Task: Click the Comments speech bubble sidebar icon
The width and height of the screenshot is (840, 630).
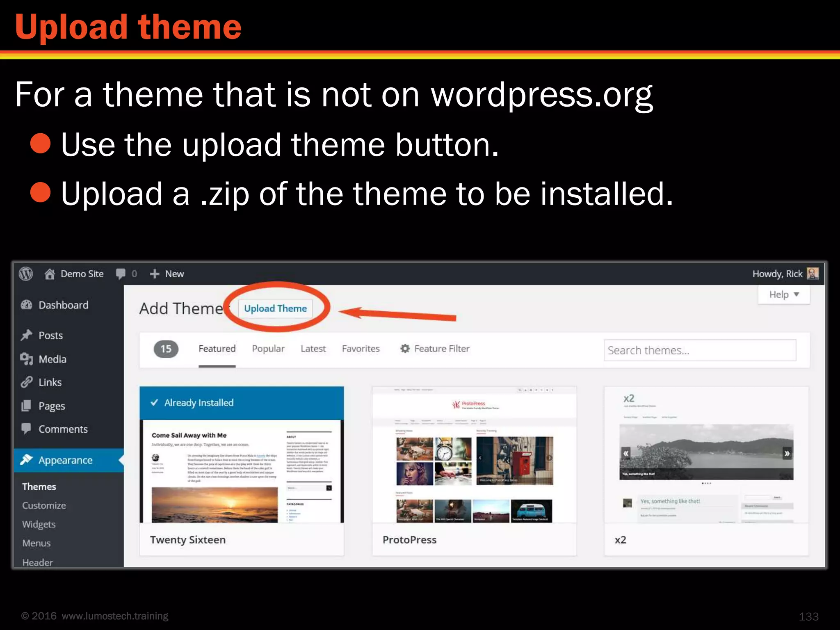Action: 26,429
